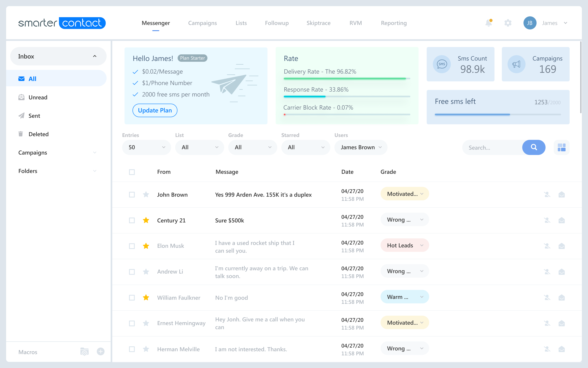The width and height of the screenshot is (588, 368).
Task: Star the Andrew Li conversation
Action: 146,272
